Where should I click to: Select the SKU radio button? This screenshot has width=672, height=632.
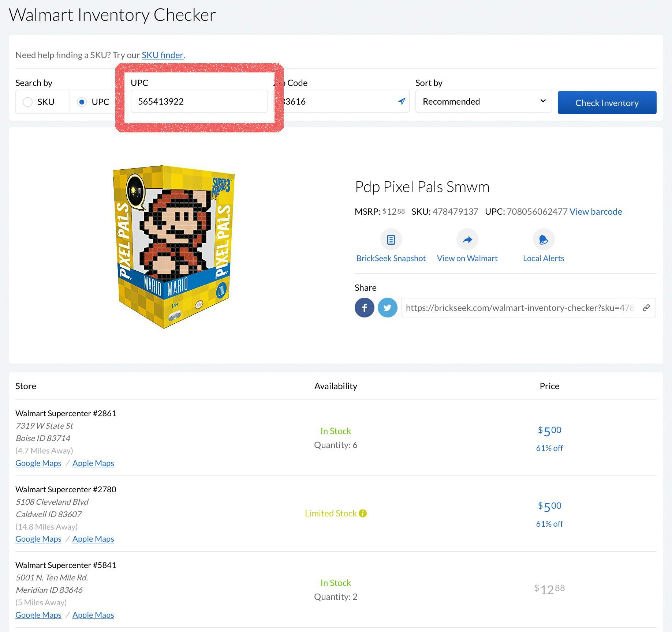(28, 102)
